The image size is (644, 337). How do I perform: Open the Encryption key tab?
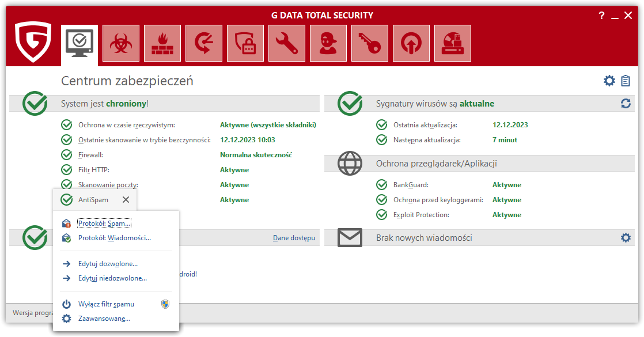[370, 43]
